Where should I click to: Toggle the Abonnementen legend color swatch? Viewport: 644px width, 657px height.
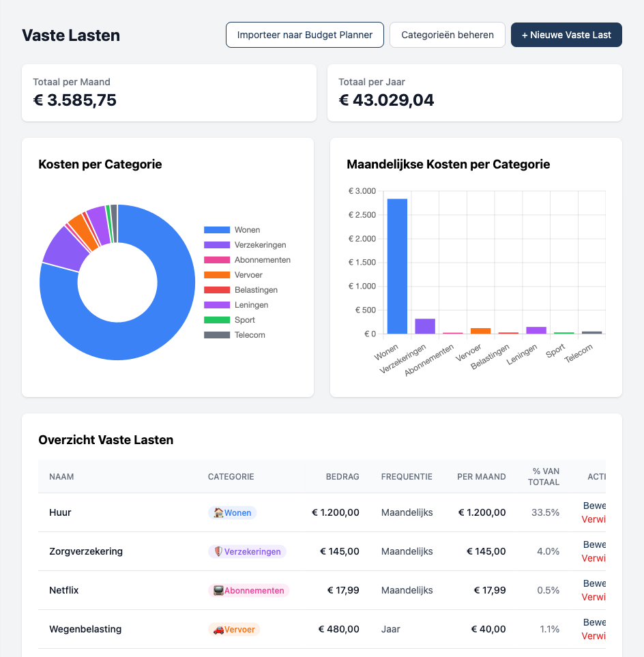pos(217,260)
